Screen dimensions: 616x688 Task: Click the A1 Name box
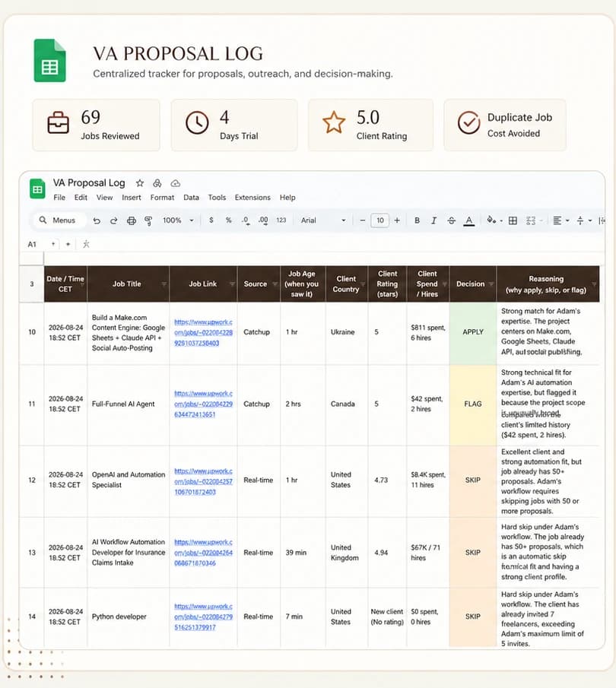[32, 244]
